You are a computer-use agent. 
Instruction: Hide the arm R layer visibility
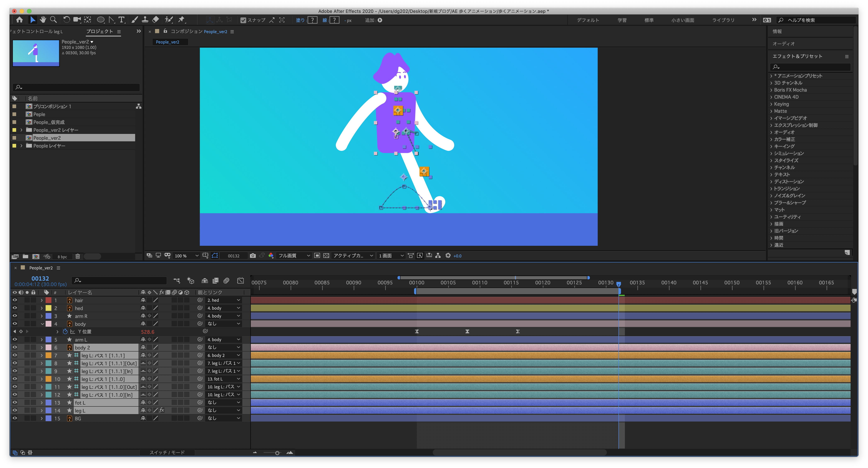(15, 316)
